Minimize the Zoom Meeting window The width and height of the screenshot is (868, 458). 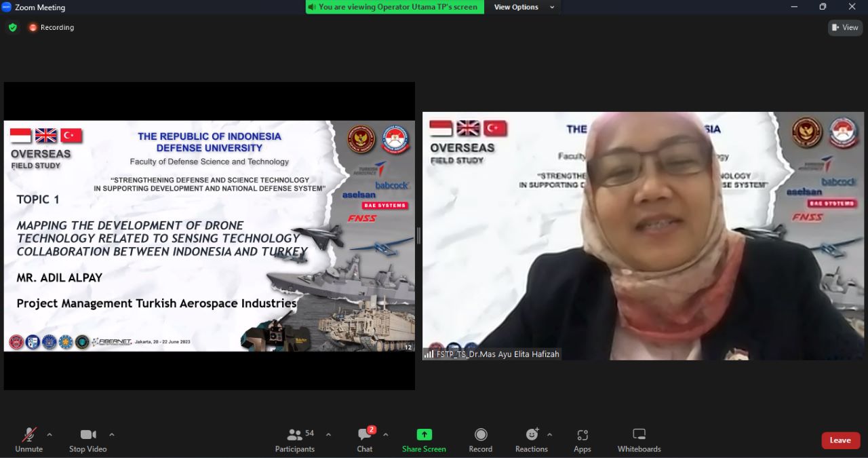pos(794,7)
